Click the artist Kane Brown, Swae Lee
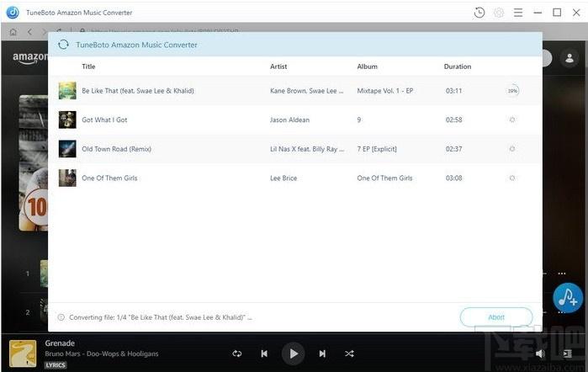 click(307, 91)
